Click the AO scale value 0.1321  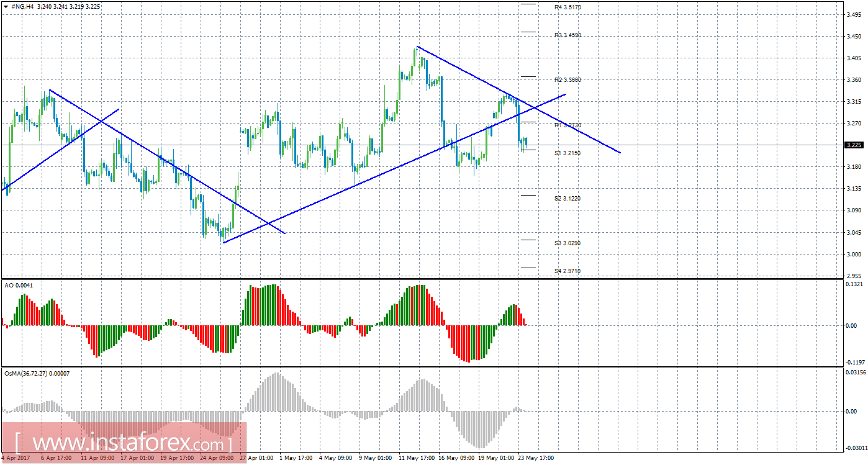point(854,284)
